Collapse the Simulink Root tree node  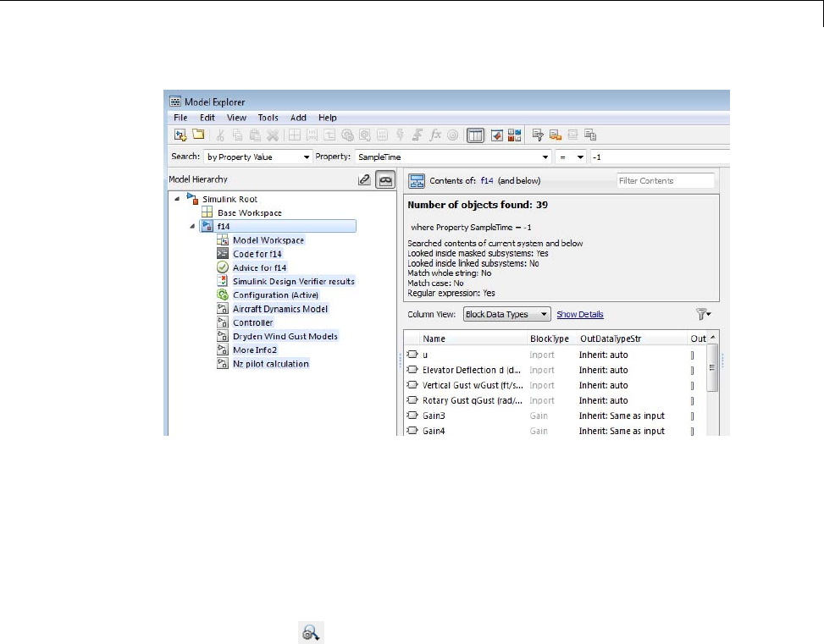tap(177, 199)
